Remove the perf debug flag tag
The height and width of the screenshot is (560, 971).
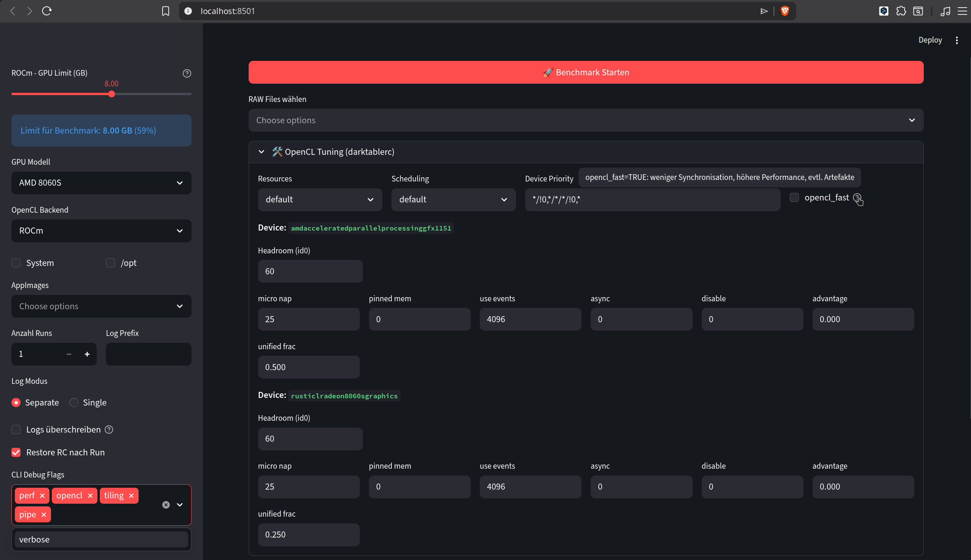click(42, 496)
